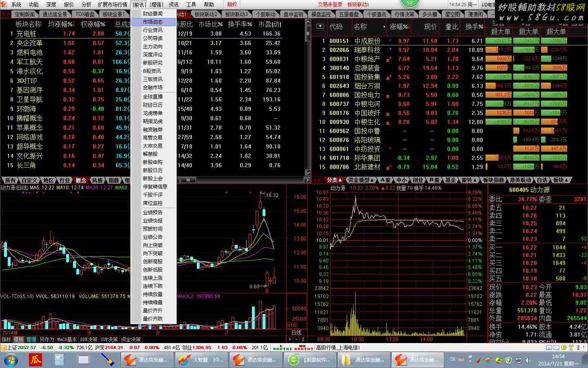Click the 创业 1306.95 index in status bar
The image size is (588, 368).
[197, 348]
